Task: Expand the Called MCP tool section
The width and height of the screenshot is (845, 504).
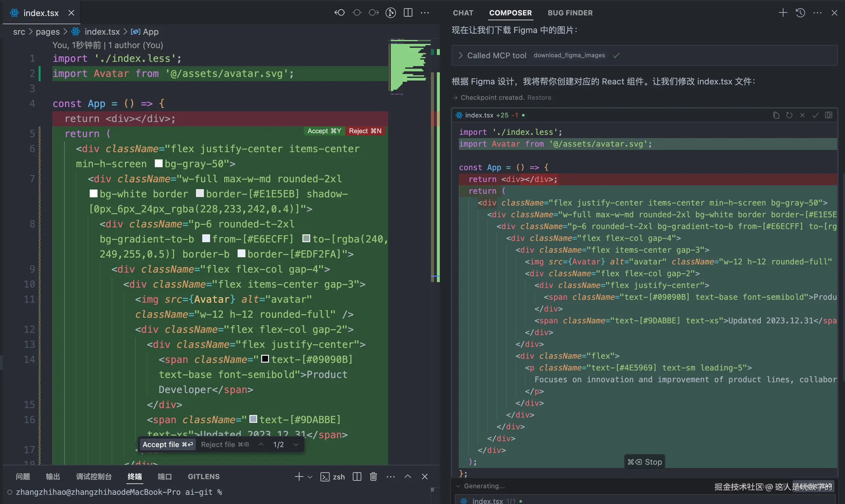Action: point(460,55)
